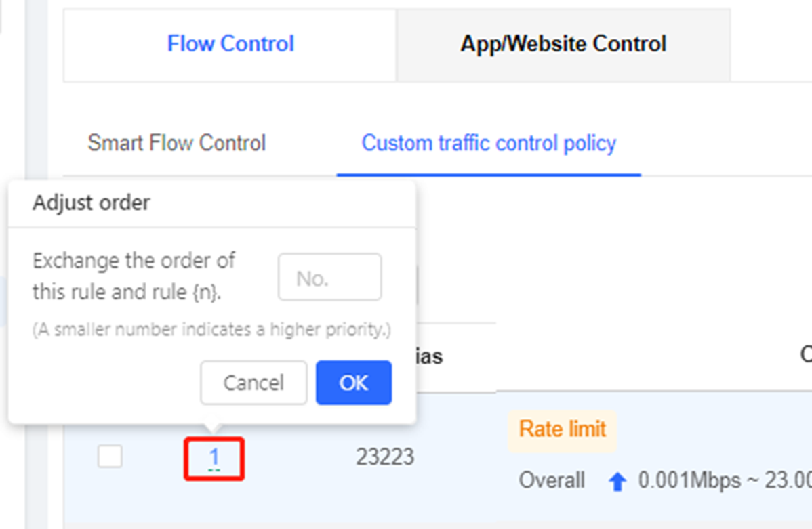This screenshot has width=812, height=529.
Task: Click the No. input field
Action: point(329,276)
